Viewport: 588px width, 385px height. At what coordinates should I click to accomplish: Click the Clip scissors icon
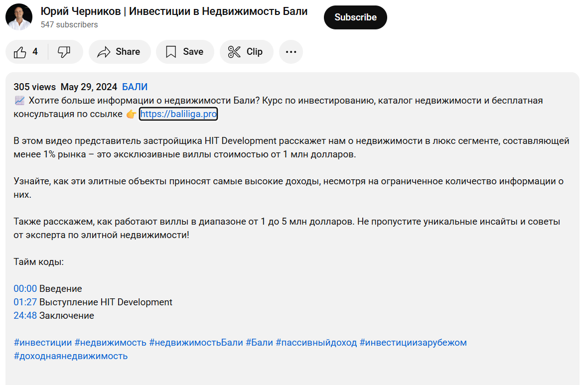pos(234,52)
